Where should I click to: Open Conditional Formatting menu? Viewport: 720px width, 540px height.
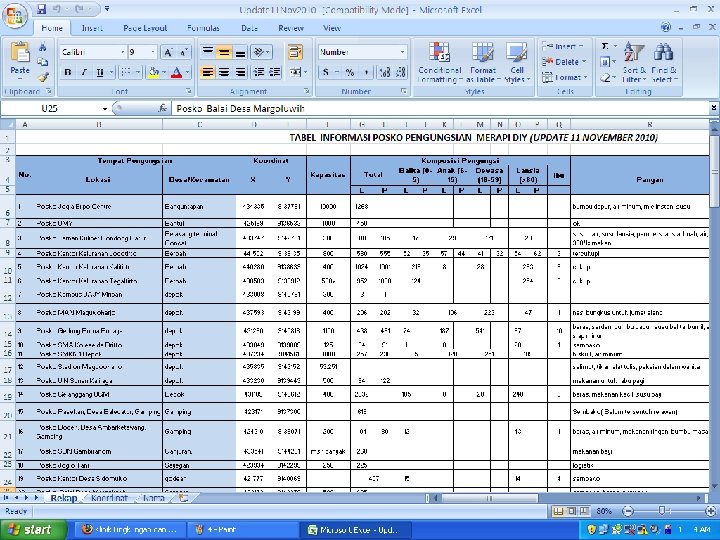[x=439, y=62]
